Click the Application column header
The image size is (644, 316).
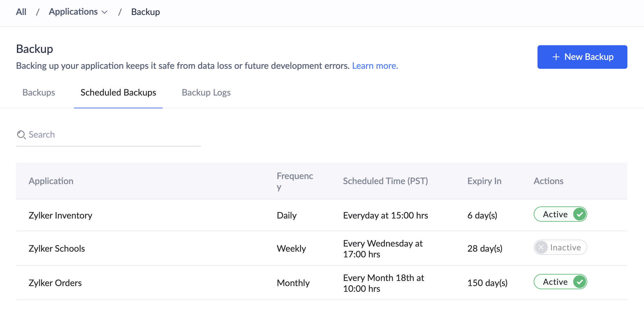[51, 181]
